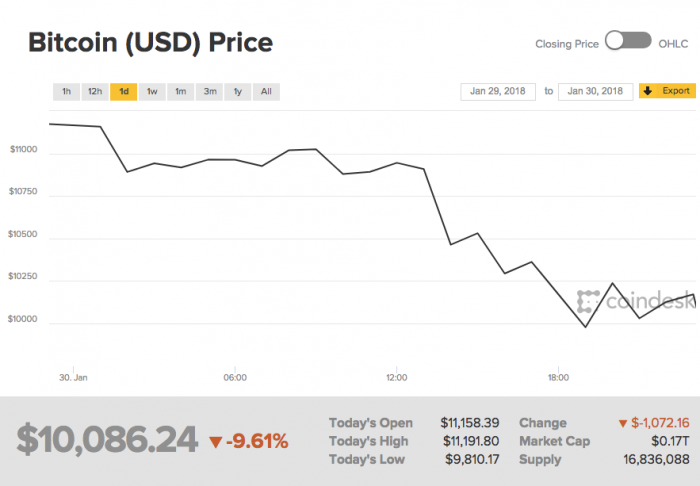
Task: Toggle the Closing Price / OHLC switch
Action: [x=629, y=42]
